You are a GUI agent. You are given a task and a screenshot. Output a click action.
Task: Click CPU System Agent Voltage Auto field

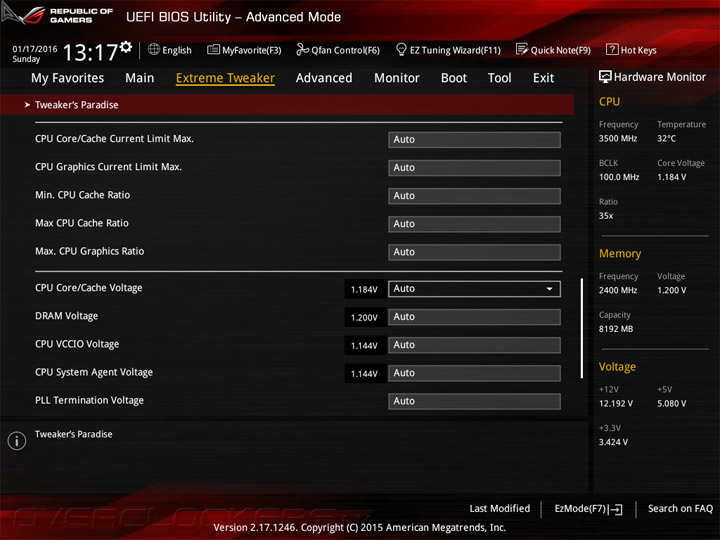click(x=474, y=373)
